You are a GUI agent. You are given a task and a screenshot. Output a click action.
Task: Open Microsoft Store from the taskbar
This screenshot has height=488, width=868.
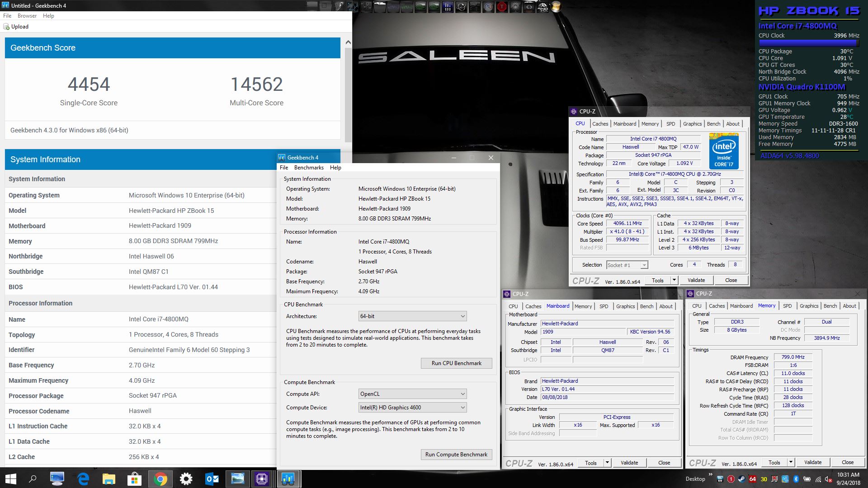[134, 479]
